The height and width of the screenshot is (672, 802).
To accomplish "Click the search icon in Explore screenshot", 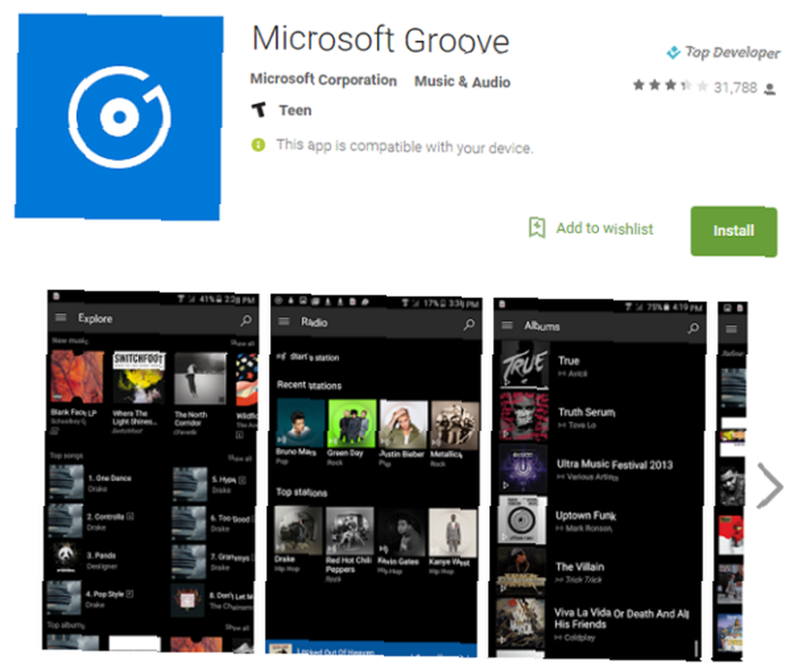I will [x=246, y=321].
